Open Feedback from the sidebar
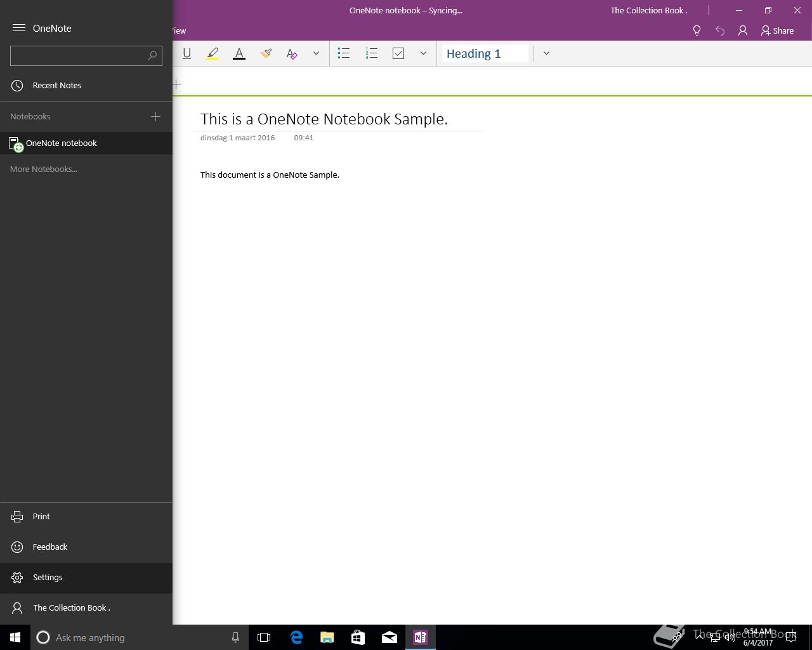Image resolution: width=812 pixels, height=650 pixels. pos(86,547)
